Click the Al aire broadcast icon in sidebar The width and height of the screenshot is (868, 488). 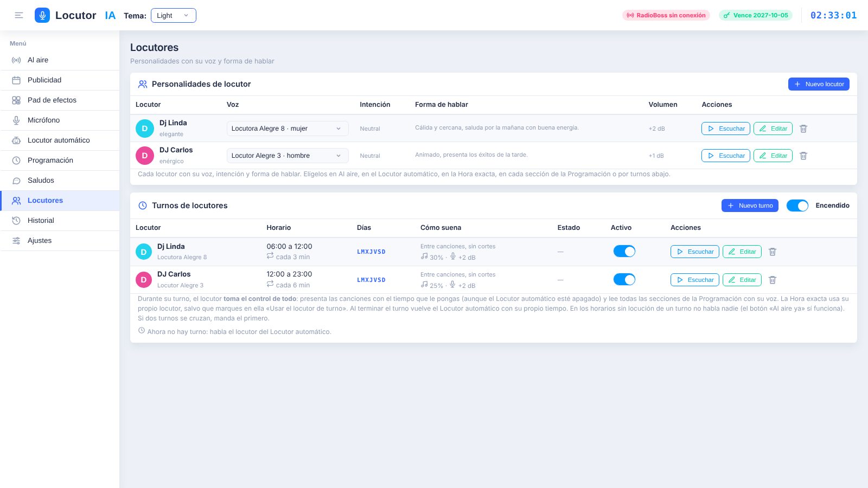[x=16, y=60]
